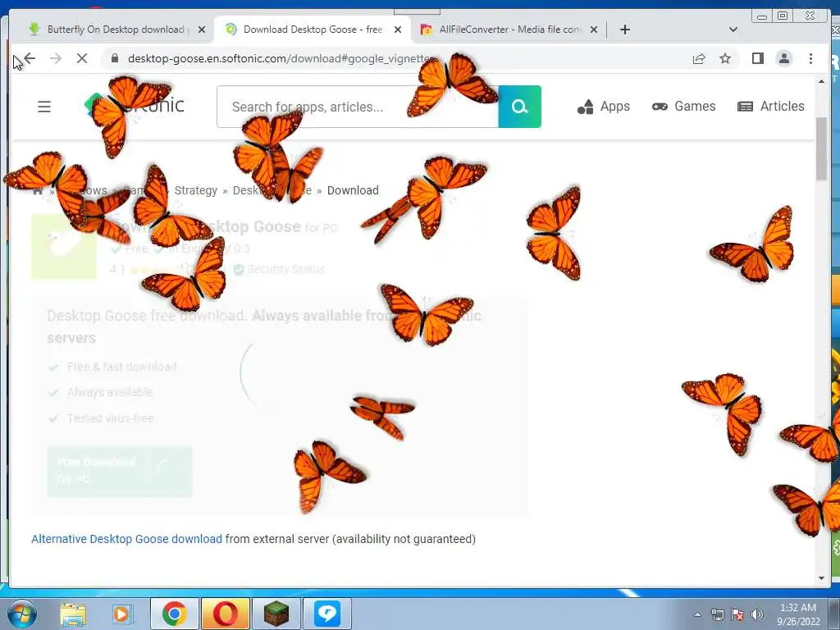This screenshot has width=840, height=630.
Task: Click Chrome icon in taskbar
Action: pyautogui.click(x=175, y=614)
